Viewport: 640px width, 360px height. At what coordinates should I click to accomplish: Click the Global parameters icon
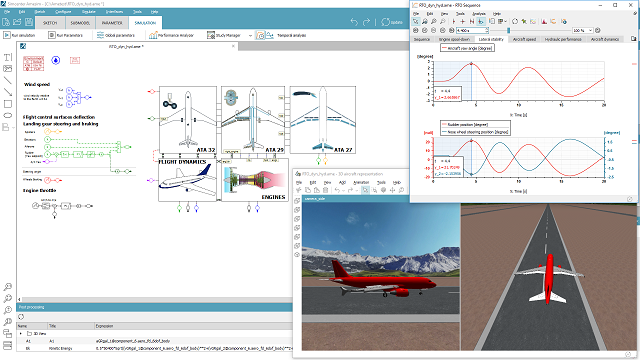pyautogui.click(x=100, y=35)
